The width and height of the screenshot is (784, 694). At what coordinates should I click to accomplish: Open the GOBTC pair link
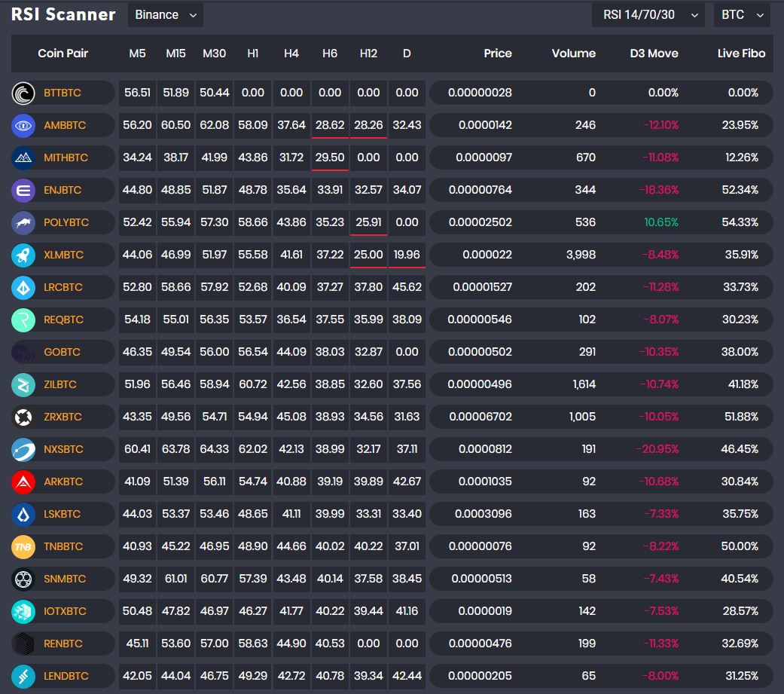[62, 352]
